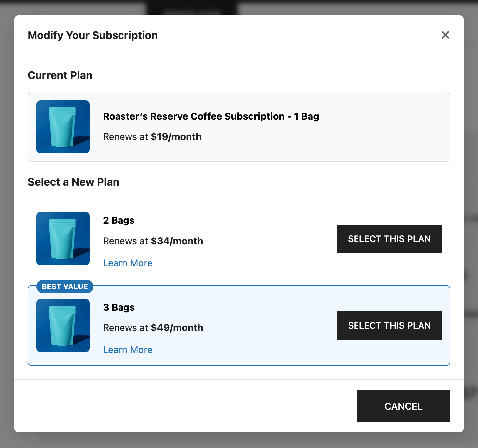Image resolution: width=478 pixels, height=448 pixels.
Task: Open Learn More for 3 Bags plan
Action: click(127, 350)
